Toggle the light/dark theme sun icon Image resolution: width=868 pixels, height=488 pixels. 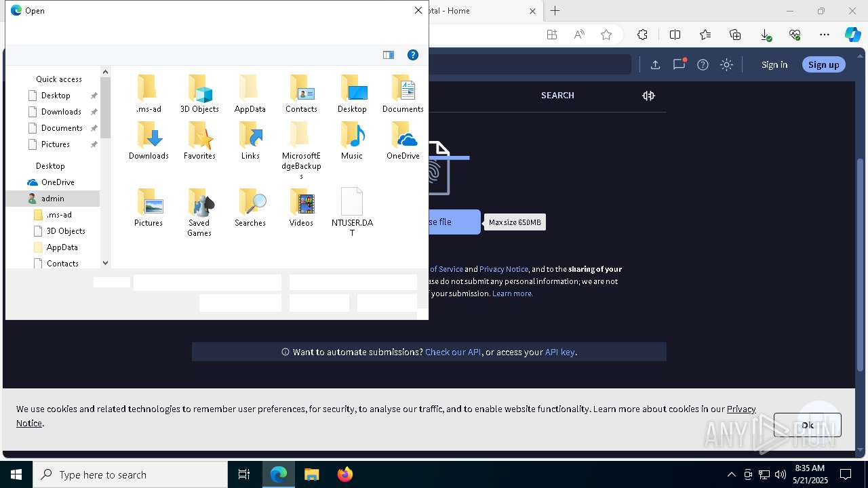point(726,64)
